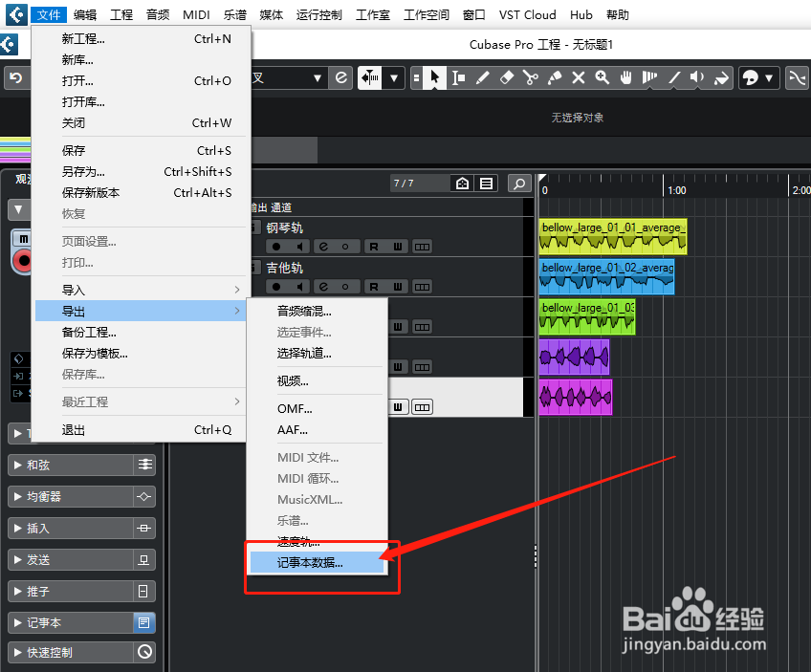Select the Time Warp tool

click(649, 78)
